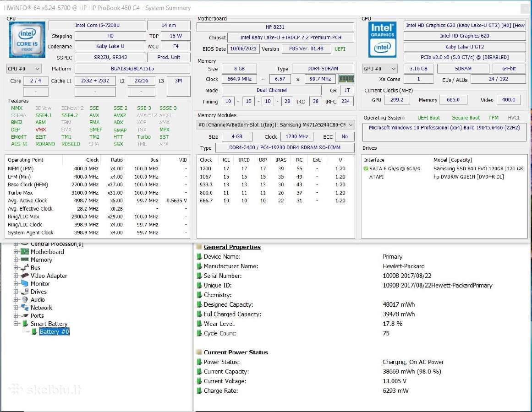Viewport: 532px width, 412px height.
Task: Expand the Central Processor(s) tree node
Action: [x=16, y=244]
